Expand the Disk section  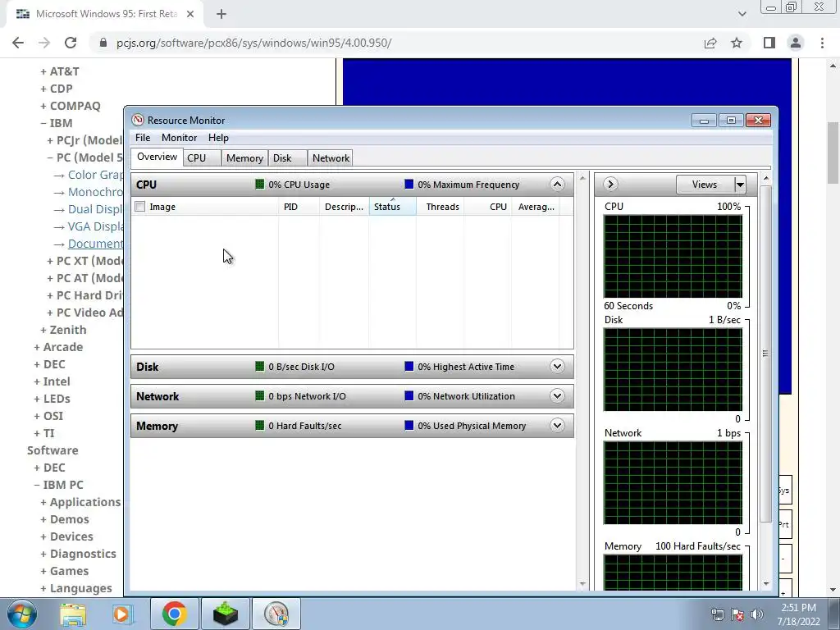tap(557, 367)
